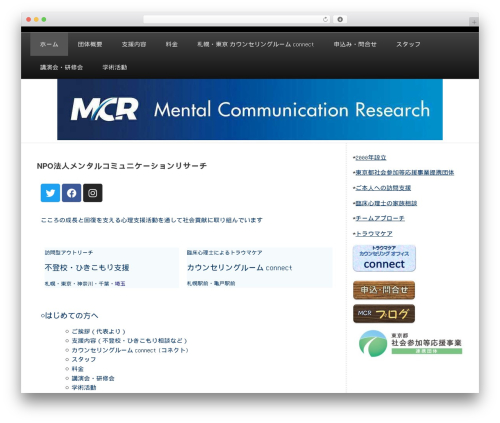Click the Mental Communication Research banner
The height and width of the screenshot is (423, 500).
(250, 109)
